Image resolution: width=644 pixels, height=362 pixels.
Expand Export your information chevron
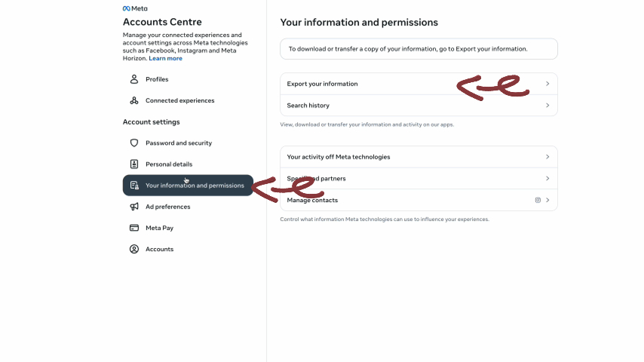click(547, 84)
